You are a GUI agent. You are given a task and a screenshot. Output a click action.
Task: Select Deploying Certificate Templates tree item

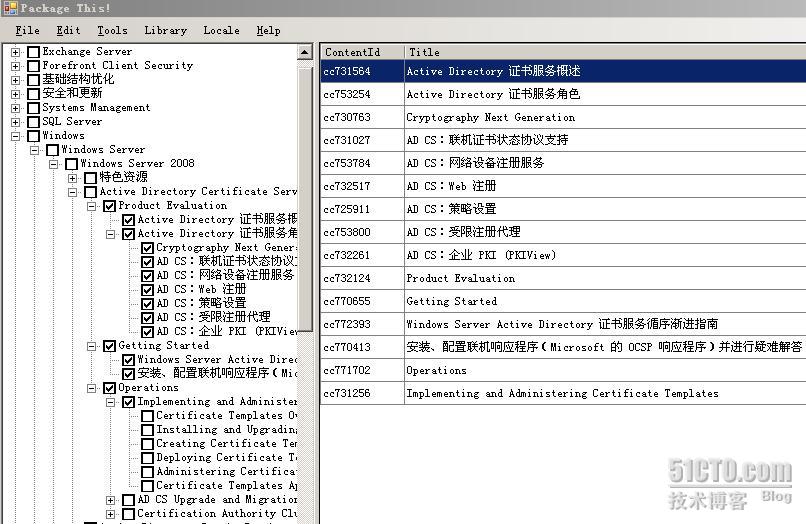pos(227,458)
